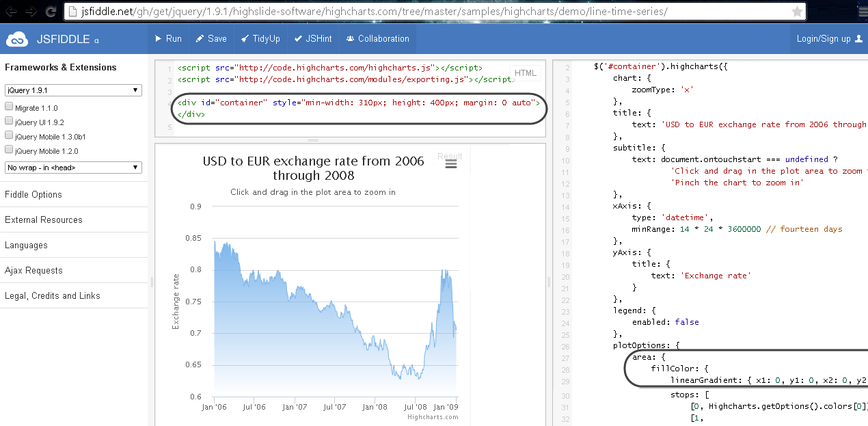Click the exporting.js script tag line
Screen dimensions: 868x426
pyautogui.click(x=346, y=79)
